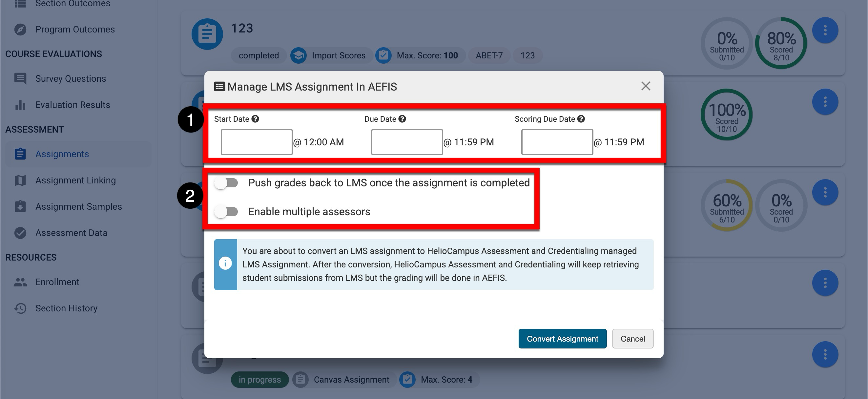Toggle Enable multiple assessors switch
The width and height of the screenshot is (868, 399).
click(227, 212)
